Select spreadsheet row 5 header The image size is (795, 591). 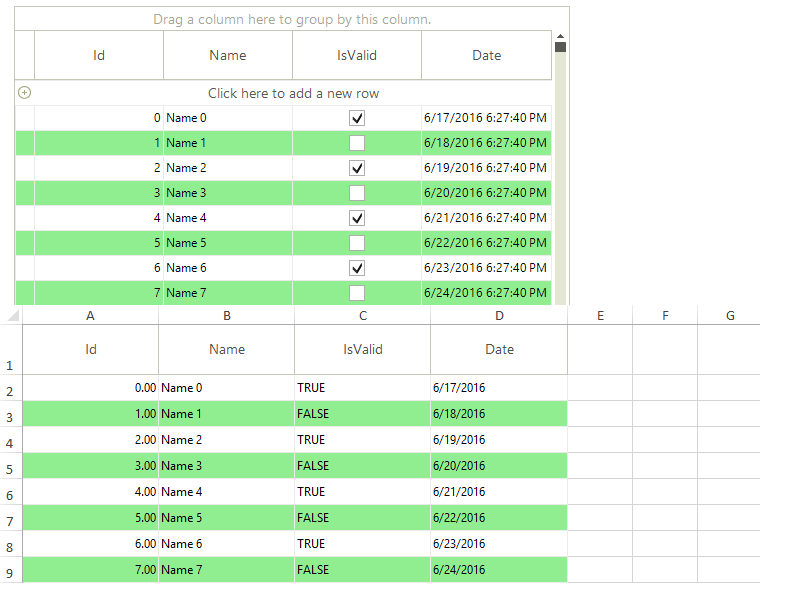[10, 467]
